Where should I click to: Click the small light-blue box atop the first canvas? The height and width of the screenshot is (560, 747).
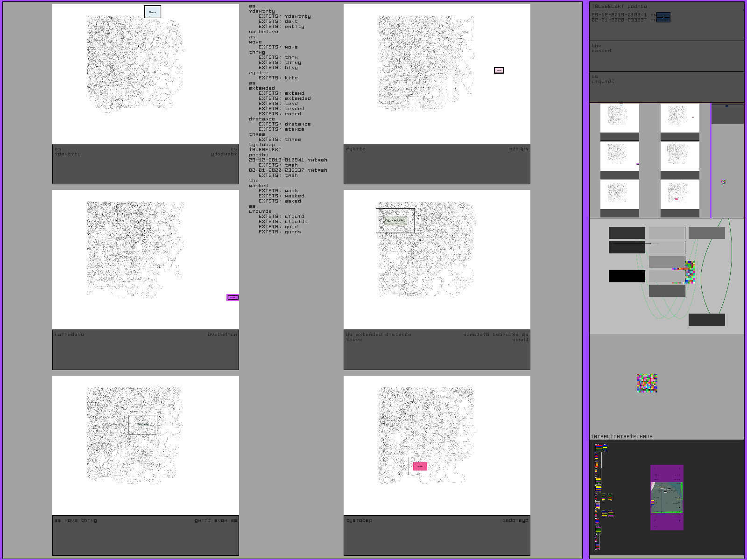tap(152, 12)
